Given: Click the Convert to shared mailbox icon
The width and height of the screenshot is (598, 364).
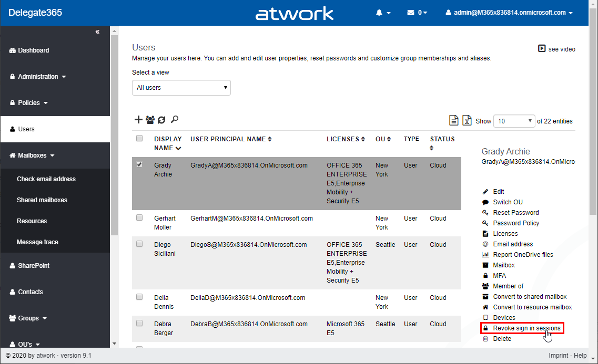Looking at the screenshot, I should [485, 297].
